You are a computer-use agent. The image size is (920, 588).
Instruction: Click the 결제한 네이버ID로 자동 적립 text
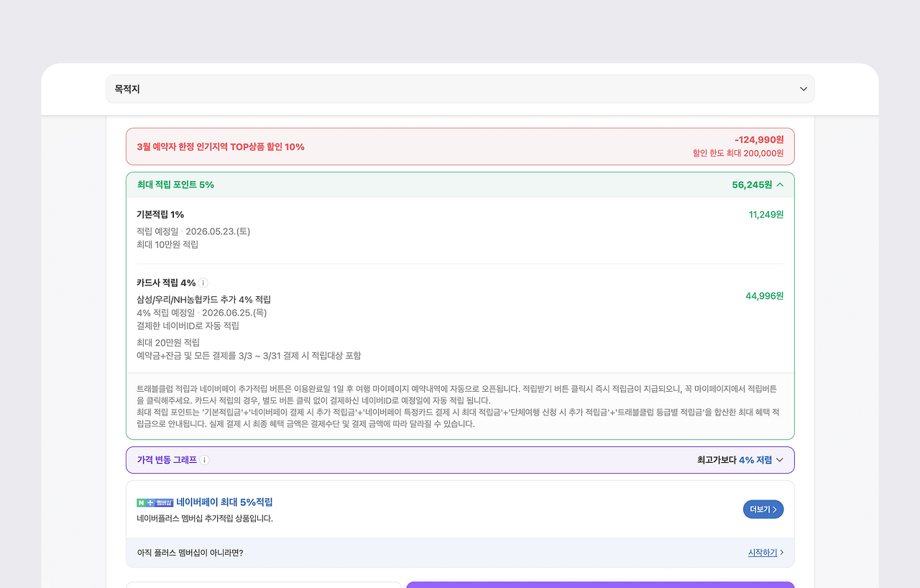(x=188, y=326)
